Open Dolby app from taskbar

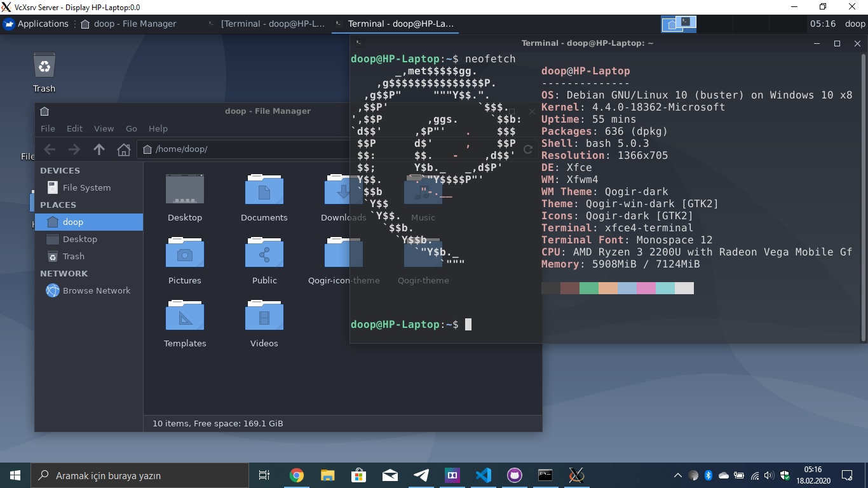[x=452, y=475]
